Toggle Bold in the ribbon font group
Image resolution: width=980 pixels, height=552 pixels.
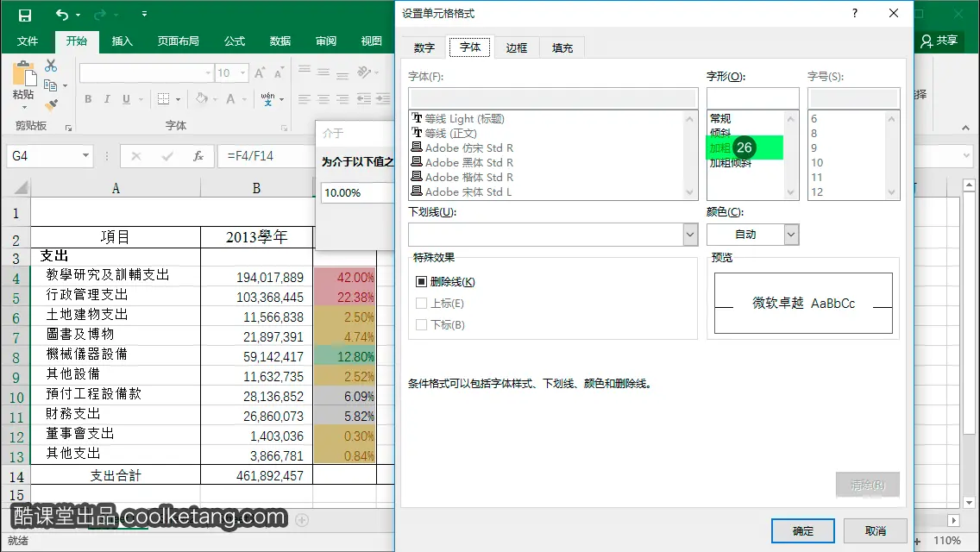tap(88, 99)
